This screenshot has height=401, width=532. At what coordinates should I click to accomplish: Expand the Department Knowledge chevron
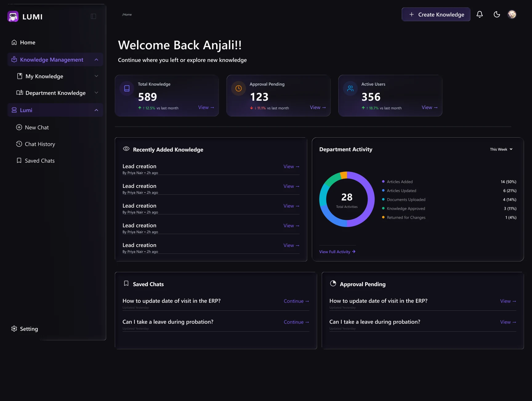pyautogui.click(x=96, y=93)
